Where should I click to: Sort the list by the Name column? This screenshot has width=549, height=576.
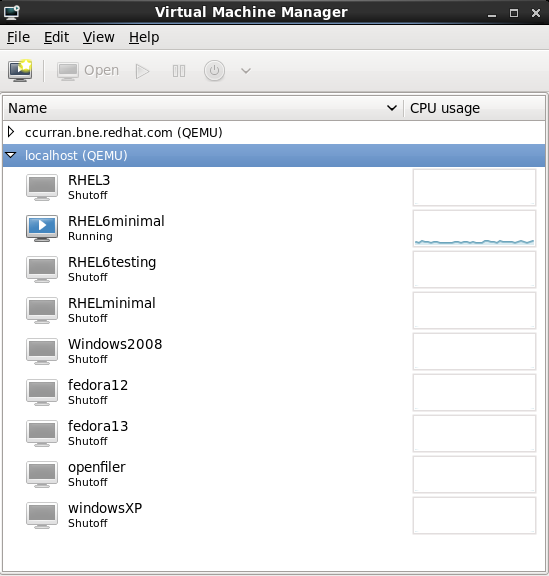coord(203,108)
